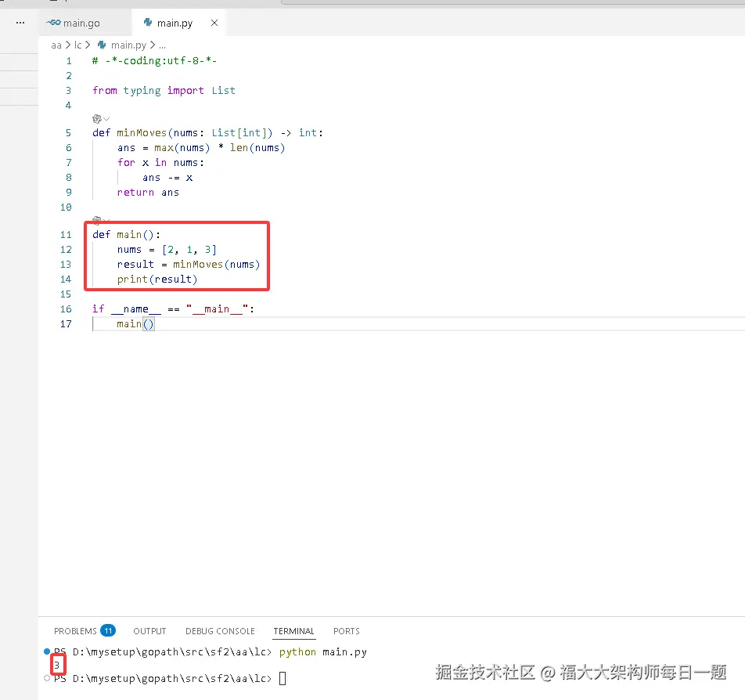Open the OUTPUT panel tab
The height and width of the screenshot is (700, 745).
pos(149,631)
